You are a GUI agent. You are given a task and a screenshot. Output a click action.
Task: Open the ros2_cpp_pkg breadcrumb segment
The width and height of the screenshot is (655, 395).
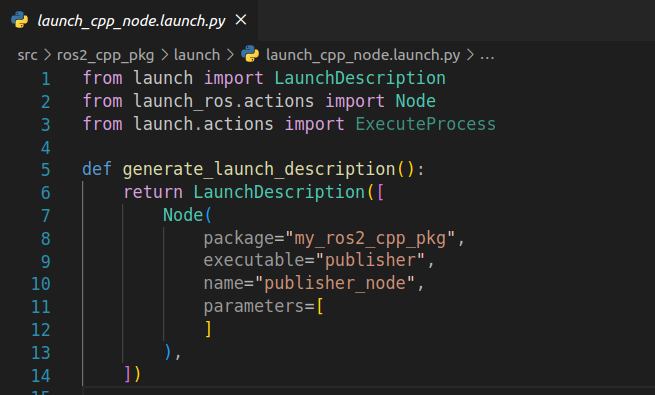105,55
